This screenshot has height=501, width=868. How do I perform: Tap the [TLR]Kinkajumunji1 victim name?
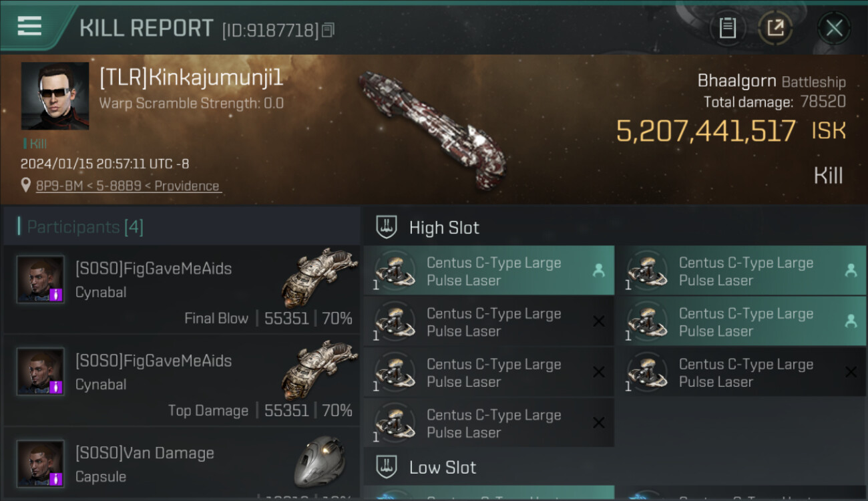click(x=192, y=78)
